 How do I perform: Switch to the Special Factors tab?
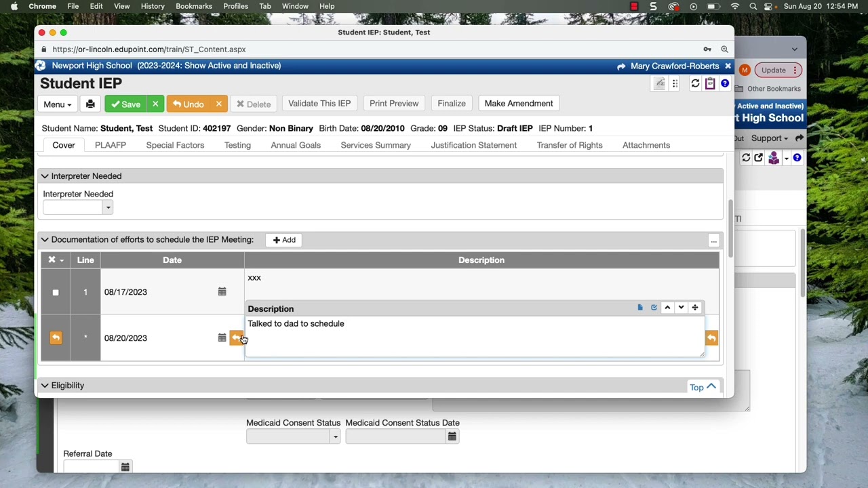(175, 145)
